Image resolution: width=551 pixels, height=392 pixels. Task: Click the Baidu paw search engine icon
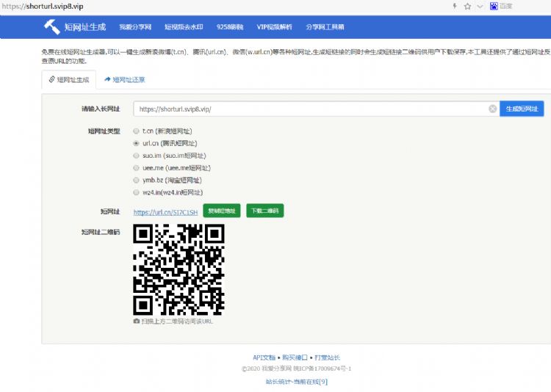(494, 6)
